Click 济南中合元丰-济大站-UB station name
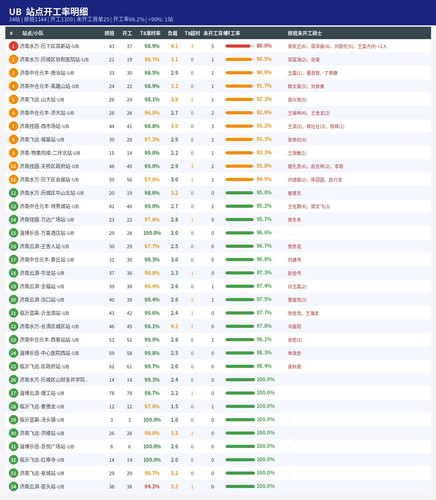The image size is (436, 500). click(47, 113)
